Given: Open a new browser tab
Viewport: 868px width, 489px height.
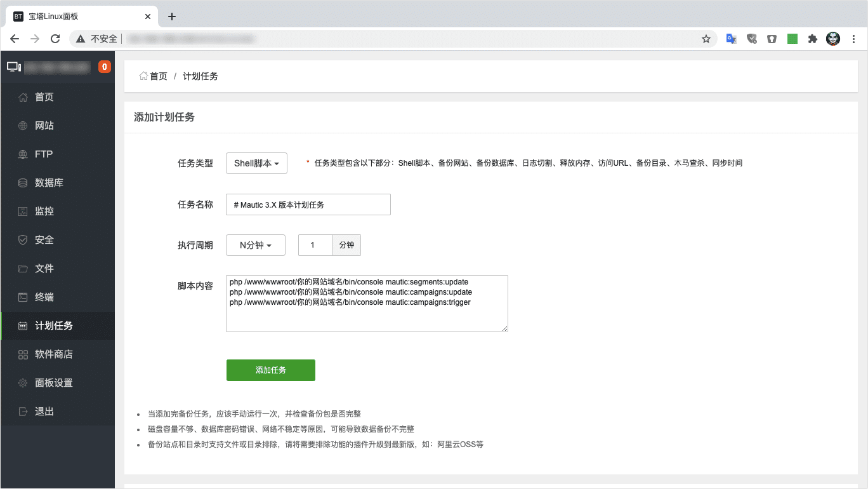Looking at the screenshot, I should (x=172, y=17).
